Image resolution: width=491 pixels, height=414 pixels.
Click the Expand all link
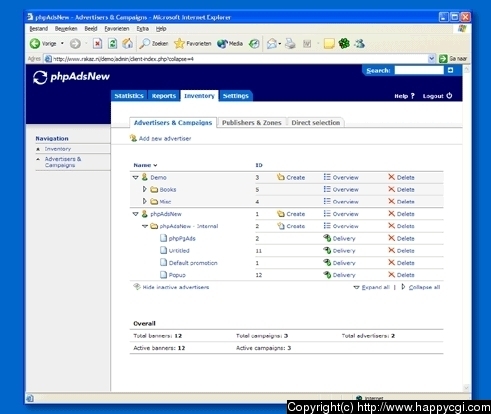(375, 287)
